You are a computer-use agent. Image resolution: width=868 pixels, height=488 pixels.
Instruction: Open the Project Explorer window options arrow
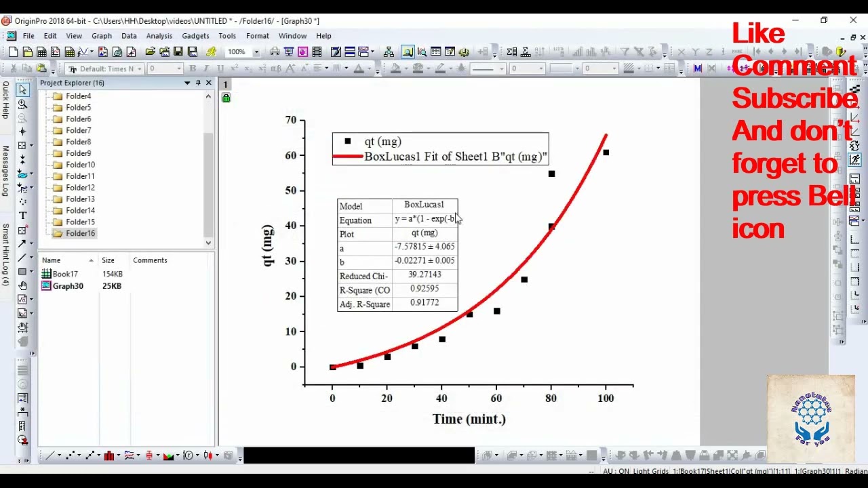(x=187, y=83)
